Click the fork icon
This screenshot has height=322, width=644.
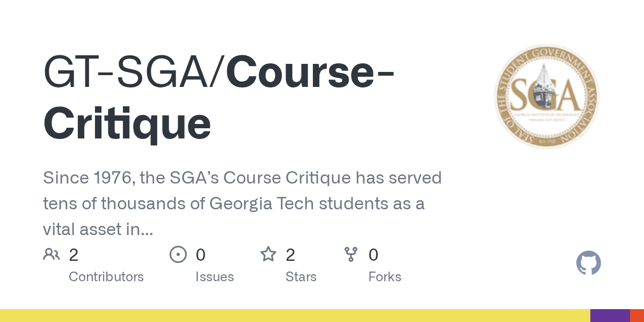pyautogui.click(x=351, y=254)
